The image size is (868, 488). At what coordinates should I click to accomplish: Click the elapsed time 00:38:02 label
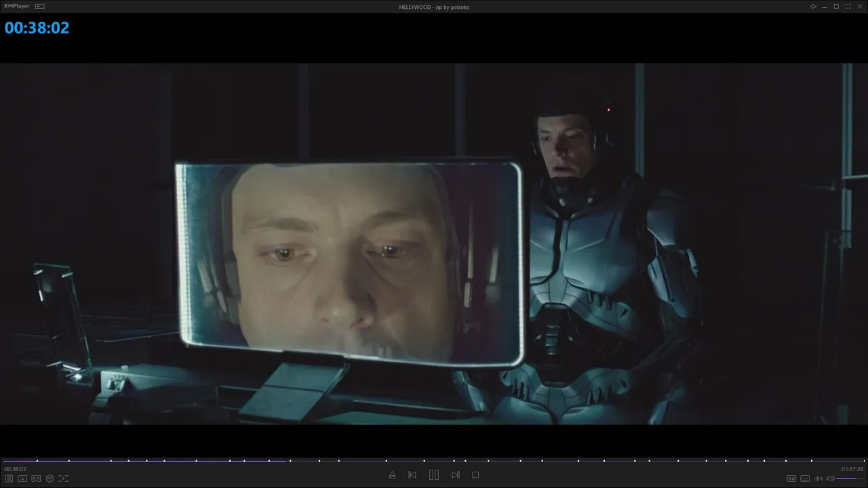pyautogui.click(x=15, y=469)
